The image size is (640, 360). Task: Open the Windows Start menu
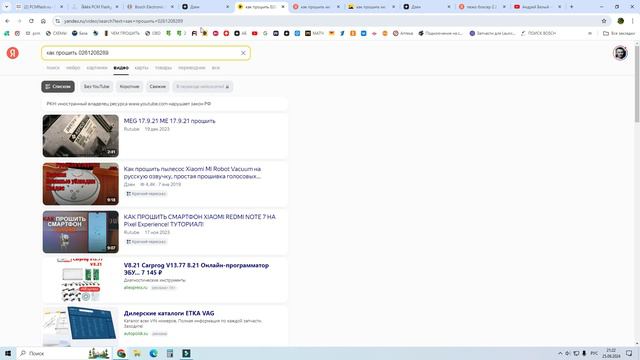coord(8,353)
